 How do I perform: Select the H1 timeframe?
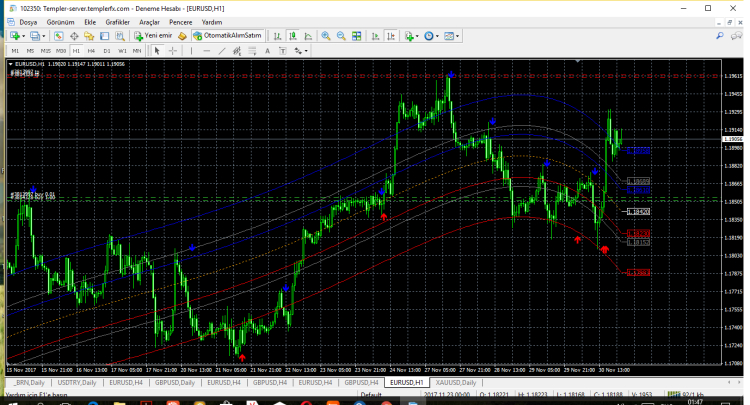click(x=76, y=51)
